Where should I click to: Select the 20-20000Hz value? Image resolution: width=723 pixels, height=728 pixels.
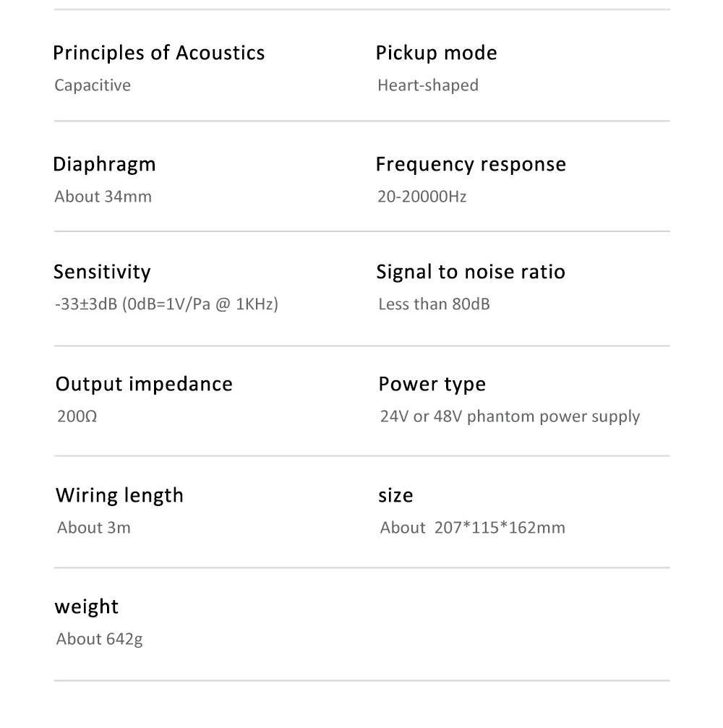pyautogui.click(x=422, y=197)
